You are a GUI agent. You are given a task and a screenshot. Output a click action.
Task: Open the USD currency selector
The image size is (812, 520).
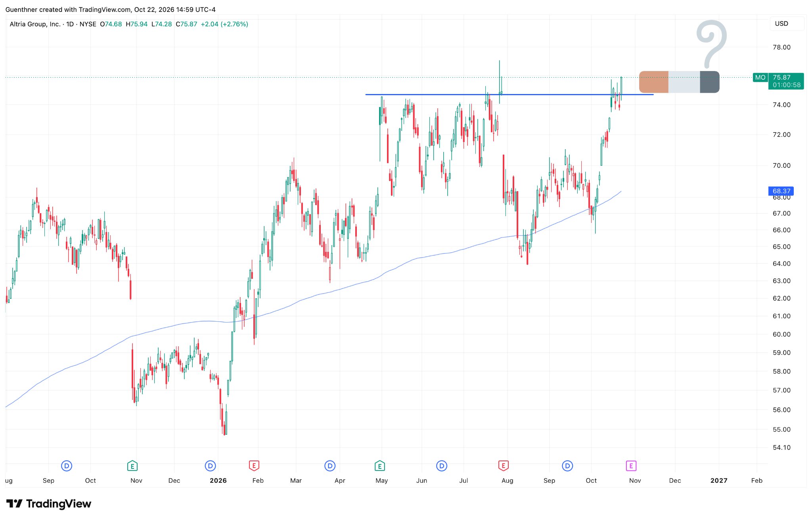point(787,23)
